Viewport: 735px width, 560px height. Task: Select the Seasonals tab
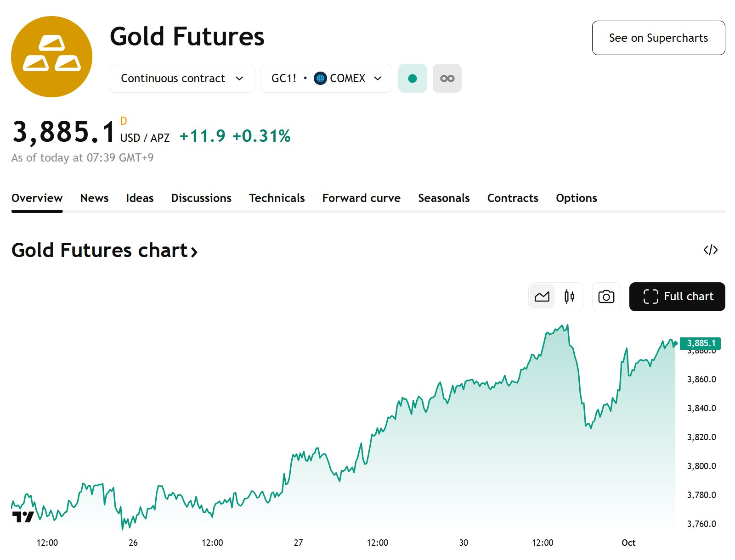(444, 198)
